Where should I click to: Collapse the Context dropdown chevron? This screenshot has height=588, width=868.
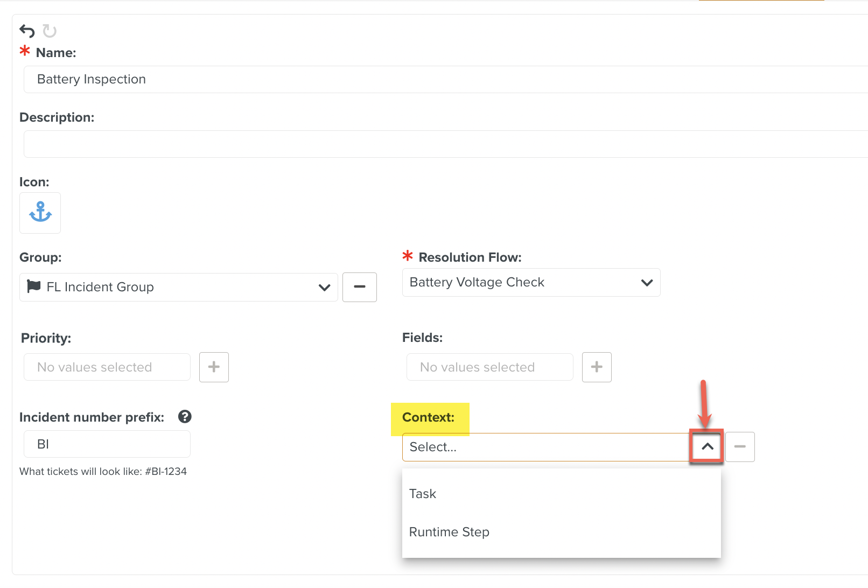coord(707,447)
